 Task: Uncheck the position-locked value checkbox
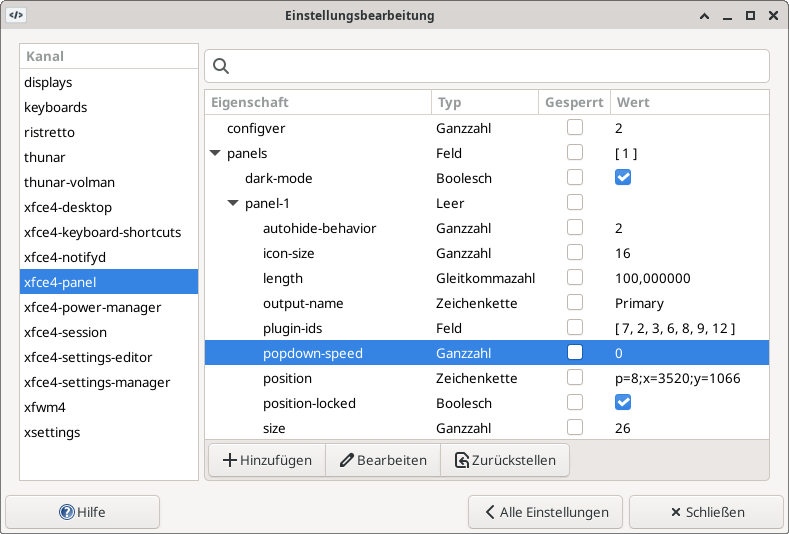click(x=623, y=403)
